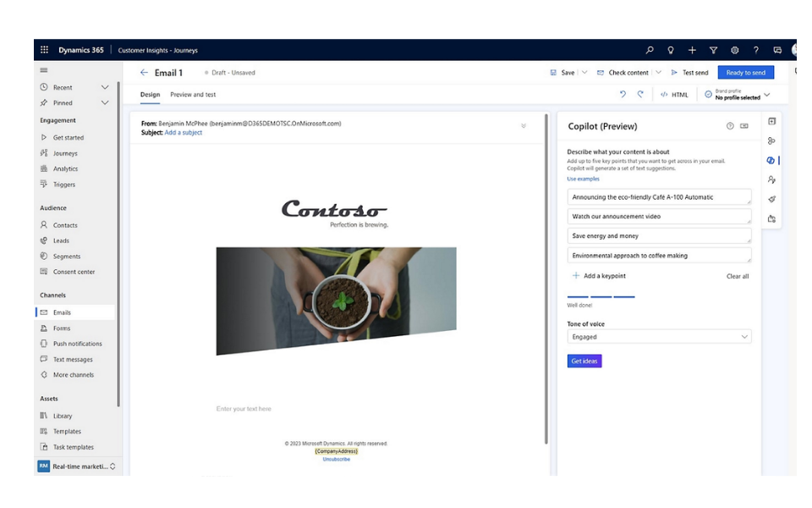This screenshot has width=812, height=508.
Task: Click Use examples link
Action: [583, 179]
